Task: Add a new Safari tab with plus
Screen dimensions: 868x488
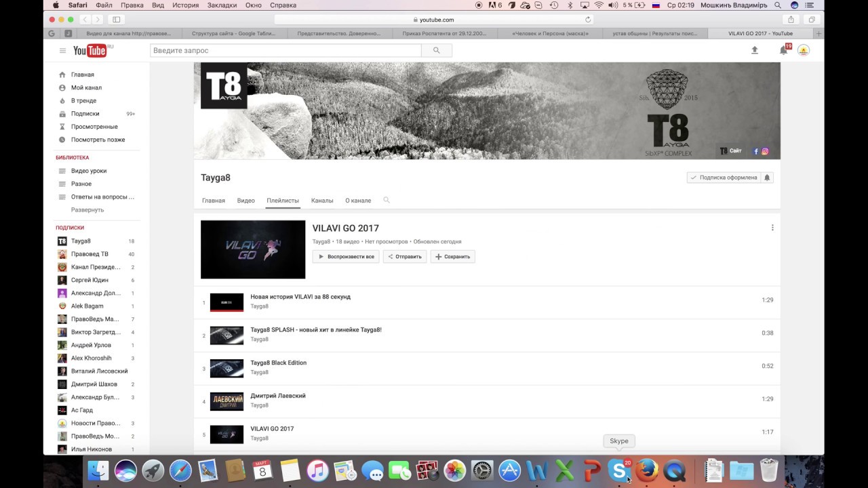Action: tap(818, 33)
